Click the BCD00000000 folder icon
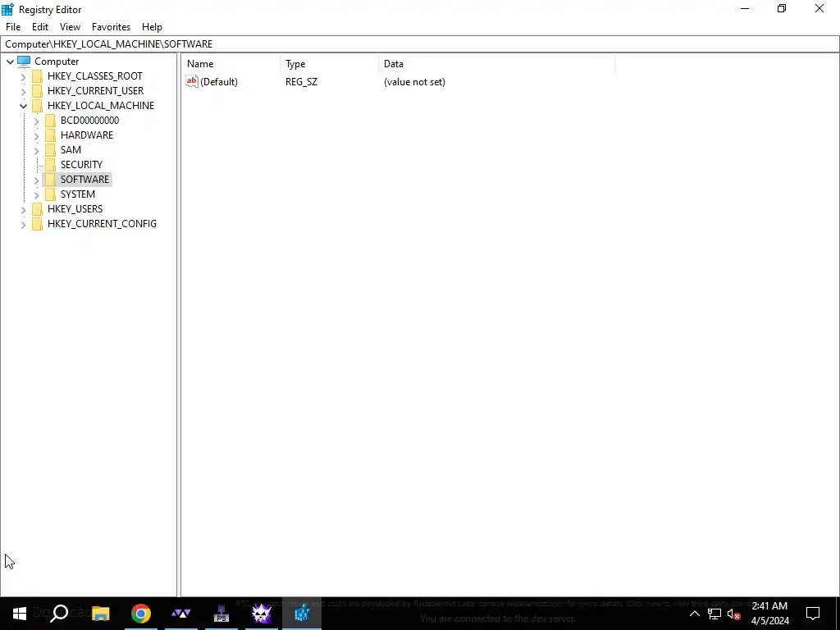The width and height of the screenshot is (840, 630). (50, 120)
